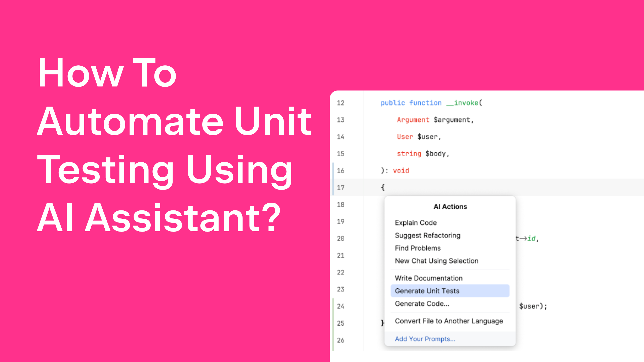This screenshot has height=362, width=644.
Task: Click line number 18 in gutter
Action: click(341, 205)
